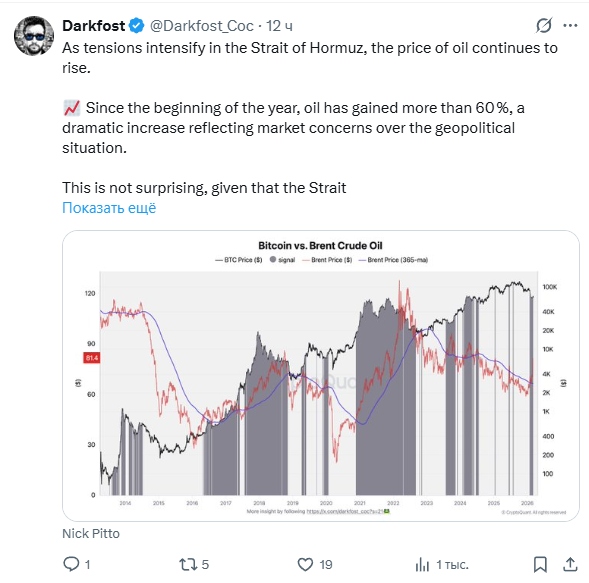Screen dimensions: 589x583
Task: Click the reply speech bubble icon
Action: [71, 564]
